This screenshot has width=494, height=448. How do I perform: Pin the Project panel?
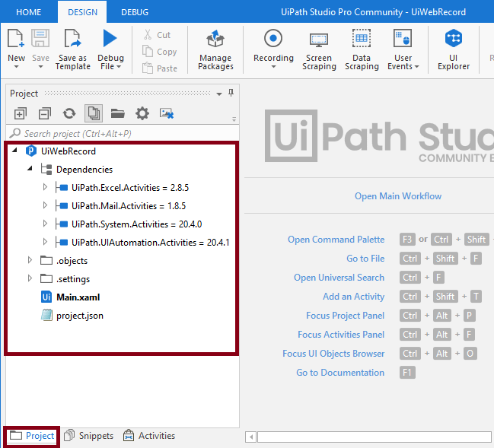click(231, 93)
